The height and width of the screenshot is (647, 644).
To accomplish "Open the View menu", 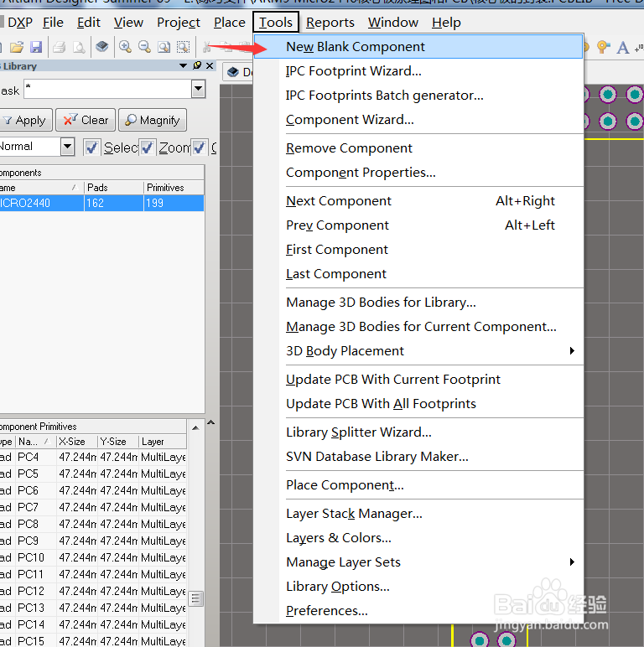I will 128,23.
